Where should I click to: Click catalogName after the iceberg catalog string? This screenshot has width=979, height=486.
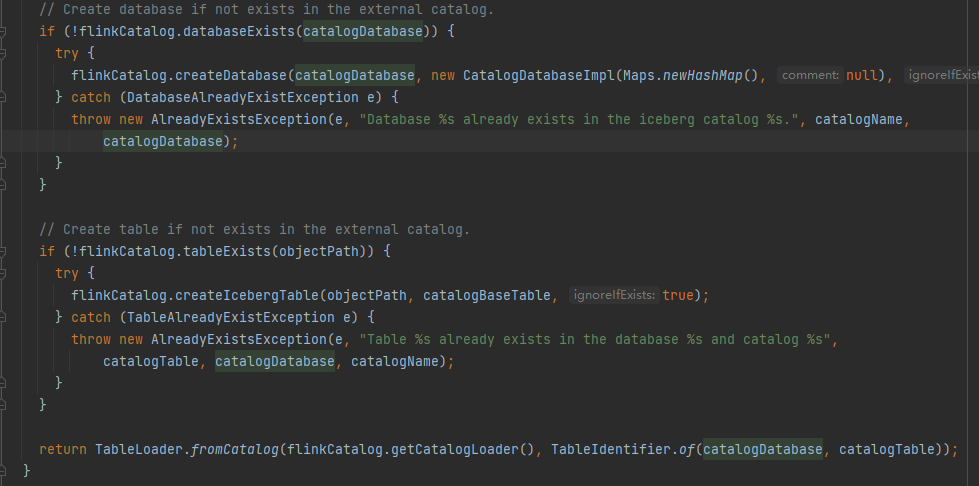pos(858,119)
